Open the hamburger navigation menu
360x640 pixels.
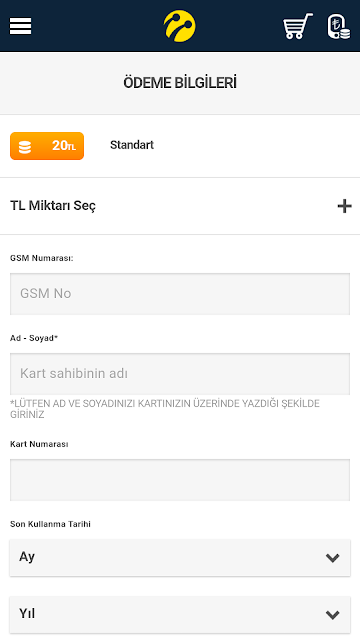coord(20,26)
